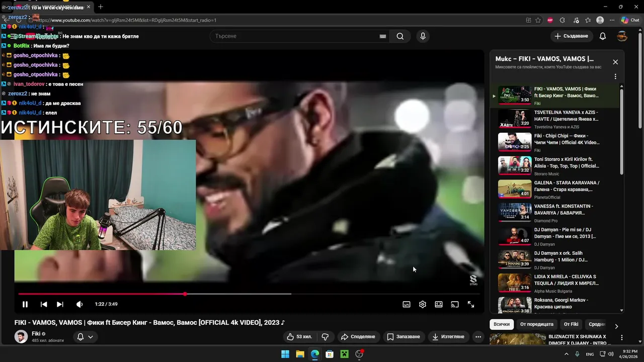This screenshot has width=644, height=362.
Task: Switch ENG input language in tray
Action: (x=590, y=354)
